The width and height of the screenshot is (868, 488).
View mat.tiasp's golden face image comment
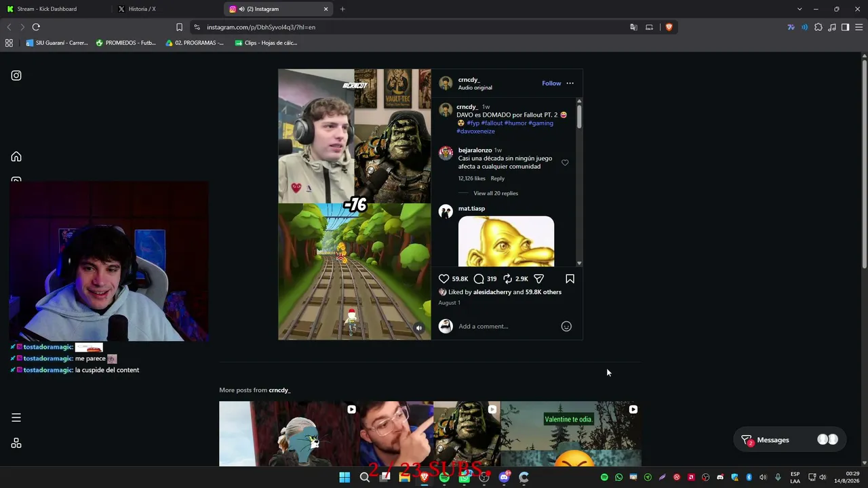coord(506,241)
